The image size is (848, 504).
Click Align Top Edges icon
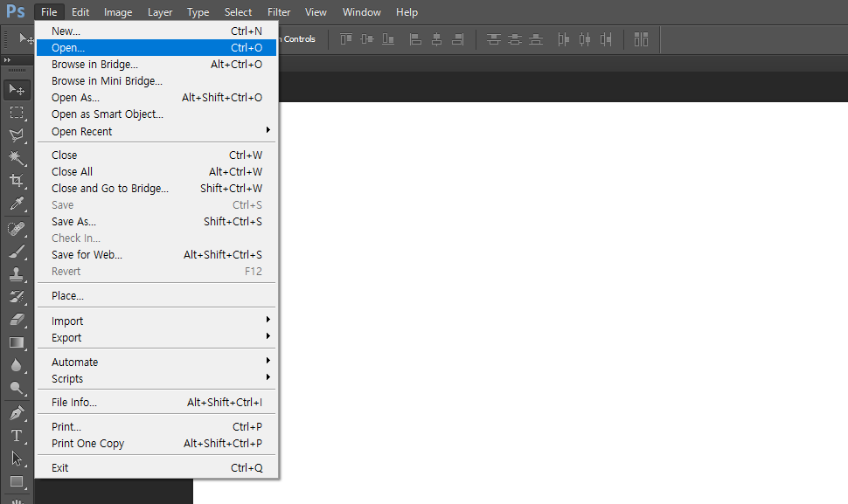point(346,39)
